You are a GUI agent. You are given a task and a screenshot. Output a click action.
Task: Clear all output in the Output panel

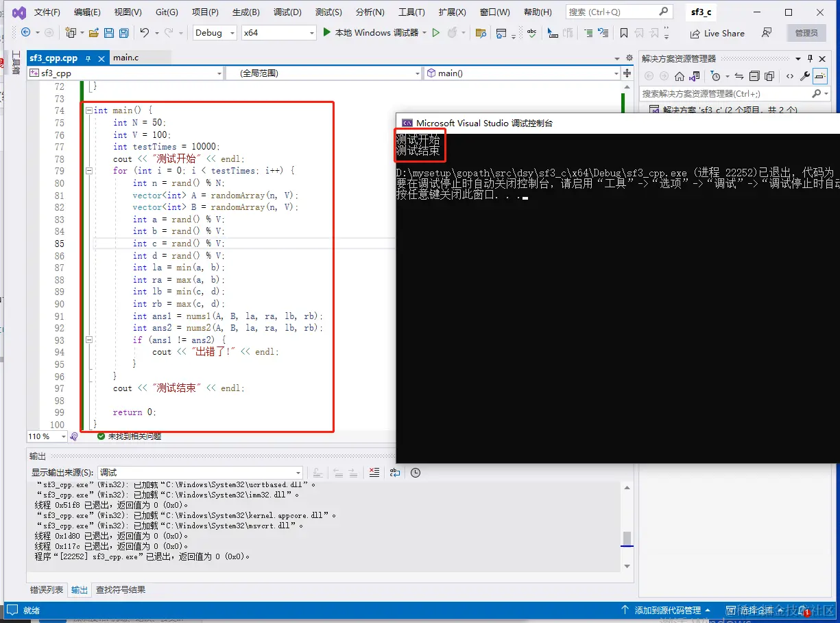pos(374,472)
